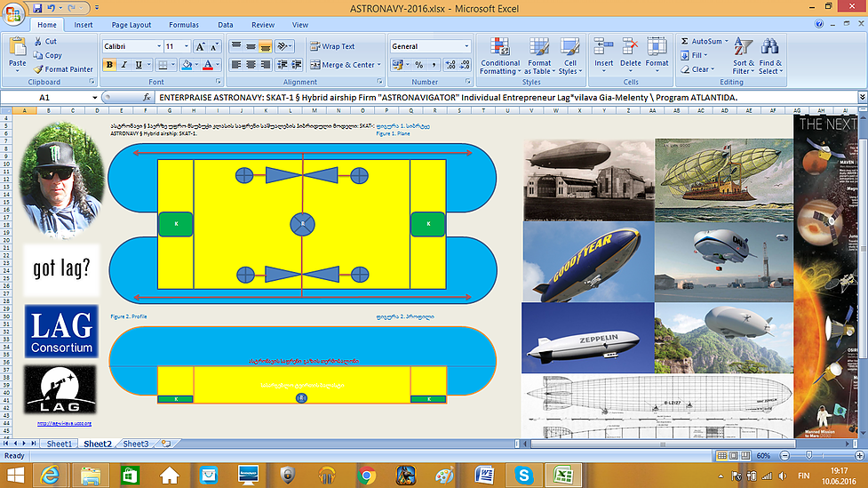Toggle Italic formatting
The width and height of the screenshot is (868, 488).
(124, 65)
